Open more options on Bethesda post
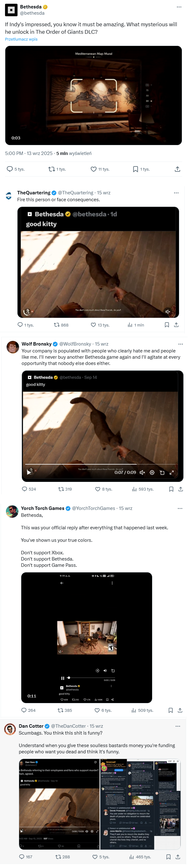The height and width of the screenshot is (868, 189). pos(179,7)
